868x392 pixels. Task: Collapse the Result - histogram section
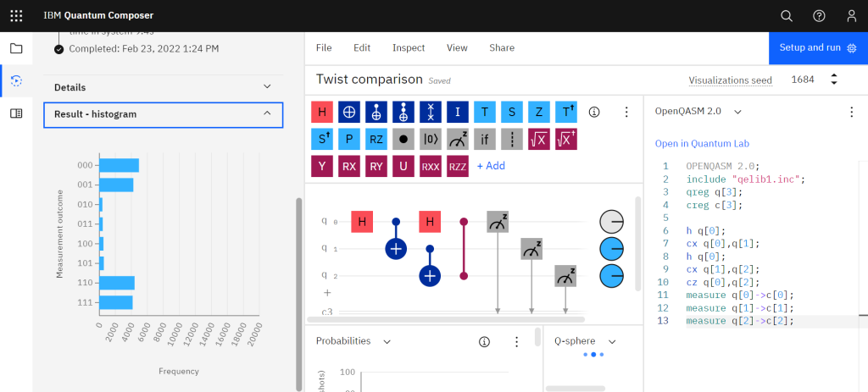coord(267,113)
